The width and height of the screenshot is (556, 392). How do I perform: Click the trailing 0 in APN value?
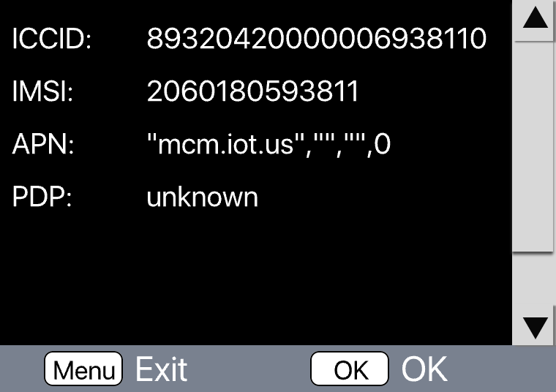[x=382, y=144]
